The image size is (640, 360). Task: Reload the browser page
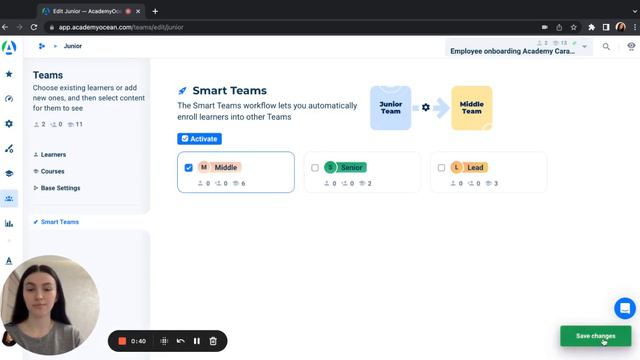coord(34,27)
